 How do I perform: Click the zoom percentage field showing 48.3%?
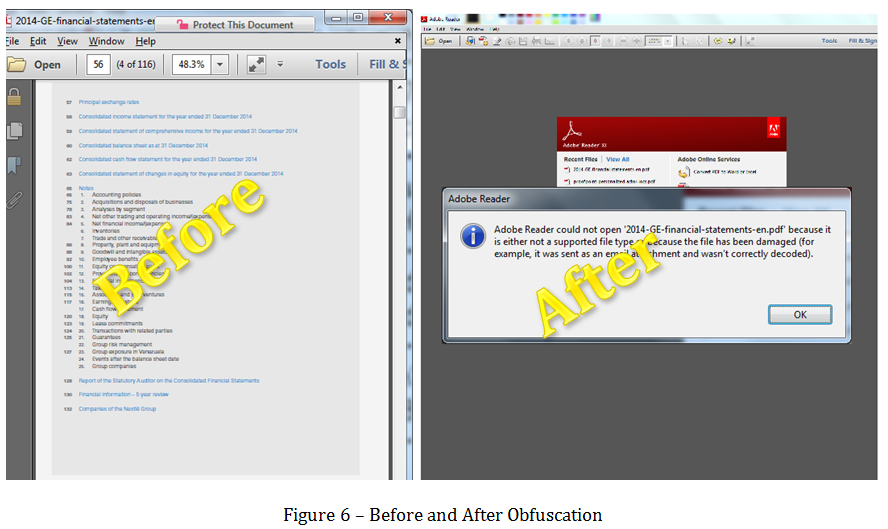(191, 65)
